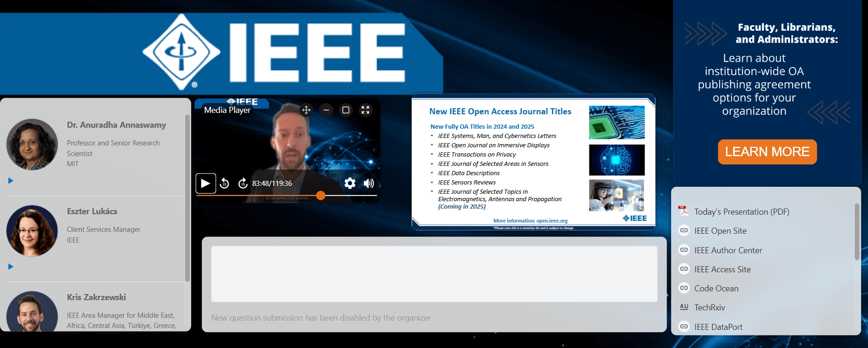Open media player settings gear
The image size is (868, 348).
tap(350, 184)
